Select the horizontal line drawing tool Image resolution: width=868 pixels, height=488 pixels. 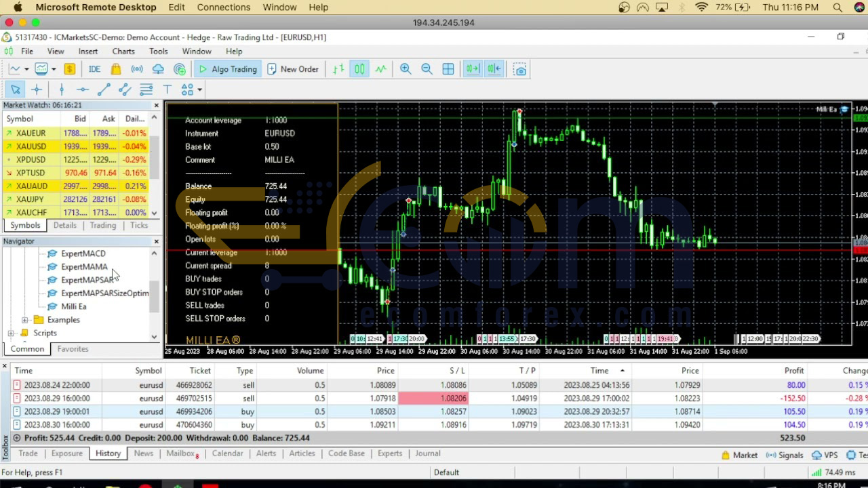[83, 89]
